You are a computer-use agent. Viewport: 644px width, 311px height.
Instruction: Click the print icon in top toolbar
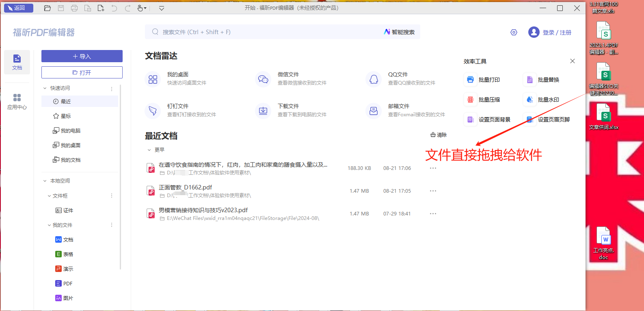pyautogui.click(x=74, y=8)
